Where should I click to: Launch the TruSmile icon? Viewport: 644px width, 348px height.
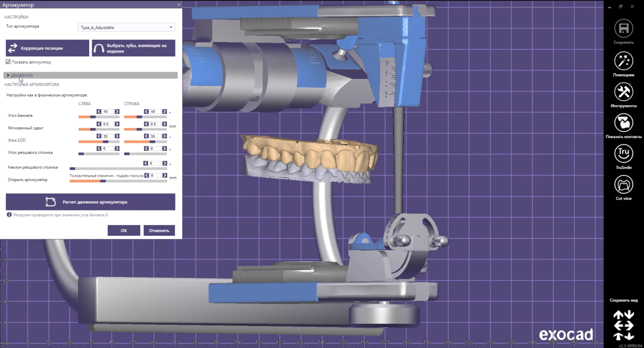tap(623, 154)
